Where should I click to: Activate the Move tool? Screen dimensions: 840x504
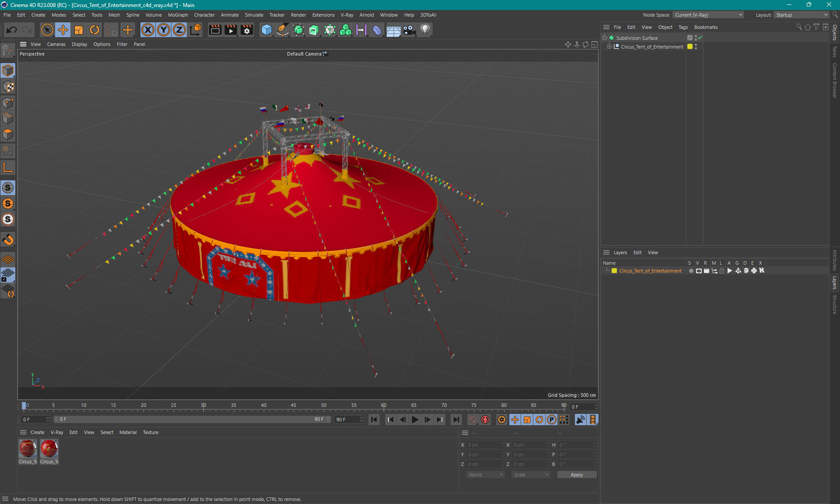click(63, 30)
